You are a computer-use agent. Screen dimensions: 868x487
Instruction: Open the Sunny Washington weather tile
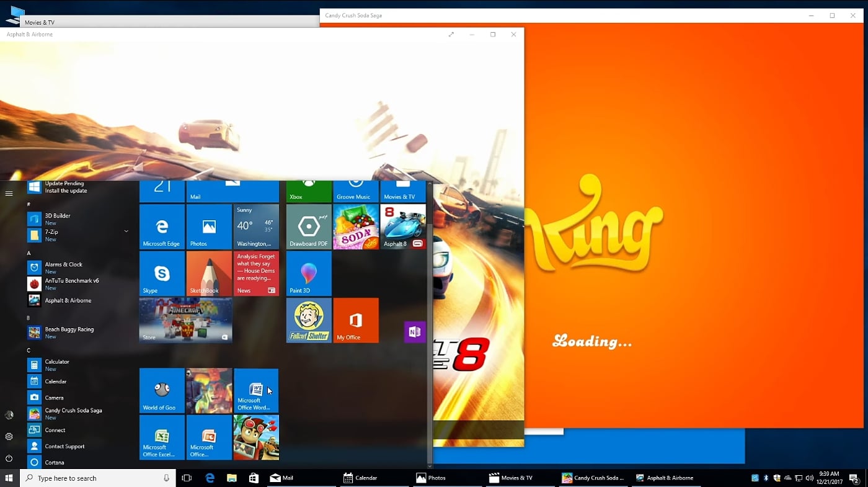click(256, 227)
